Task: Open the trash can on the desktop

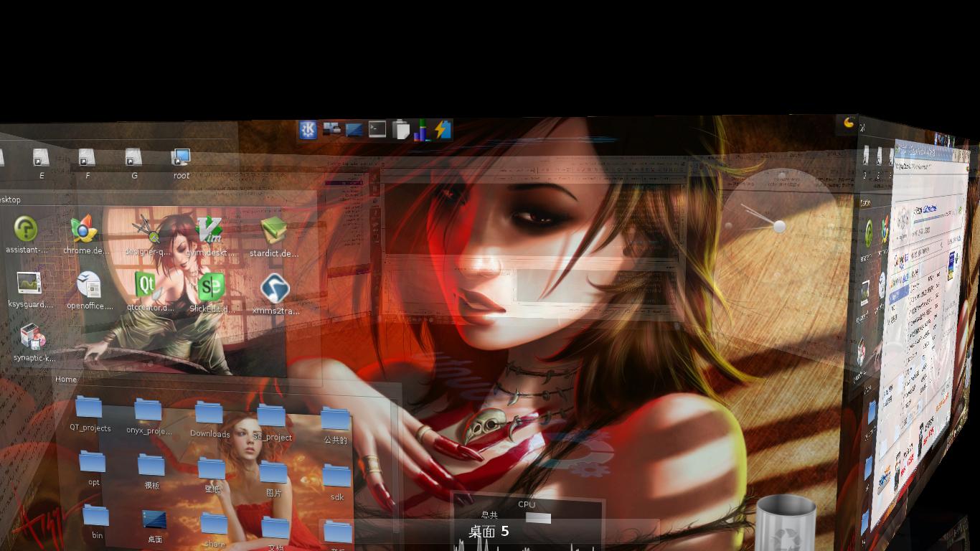Action: (786, 522)
